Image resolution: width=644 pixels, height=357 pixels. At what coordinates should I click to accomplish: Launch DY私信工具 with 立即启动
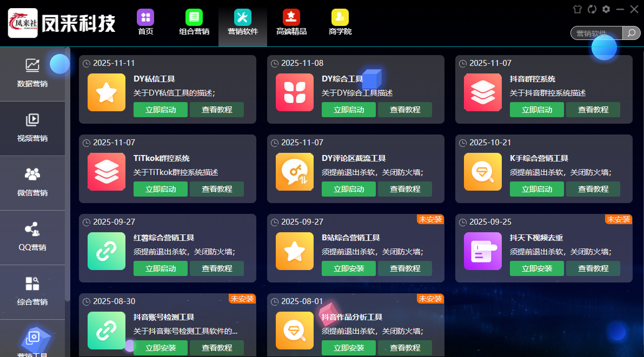coord(160,110)
